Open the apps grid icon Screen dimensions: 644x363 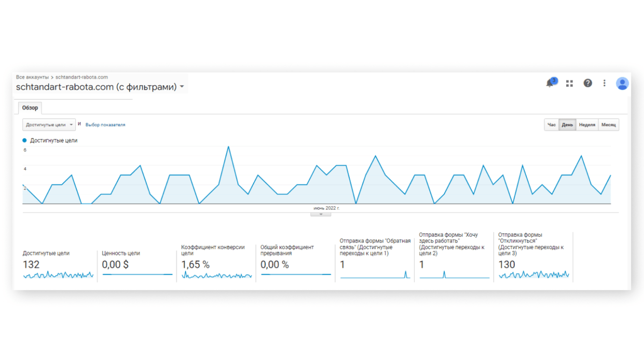[570, 84]
